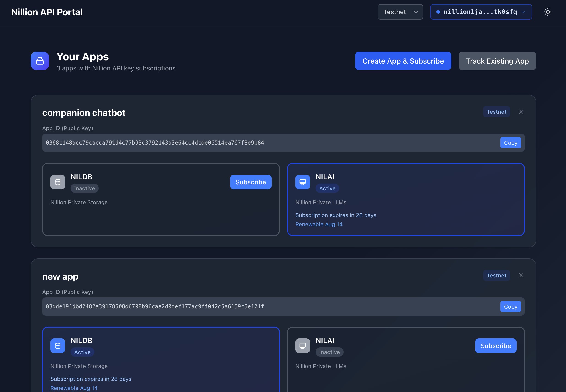
Task: Click the Testnet badge on new app card
Action: click(x=496, y=275)
